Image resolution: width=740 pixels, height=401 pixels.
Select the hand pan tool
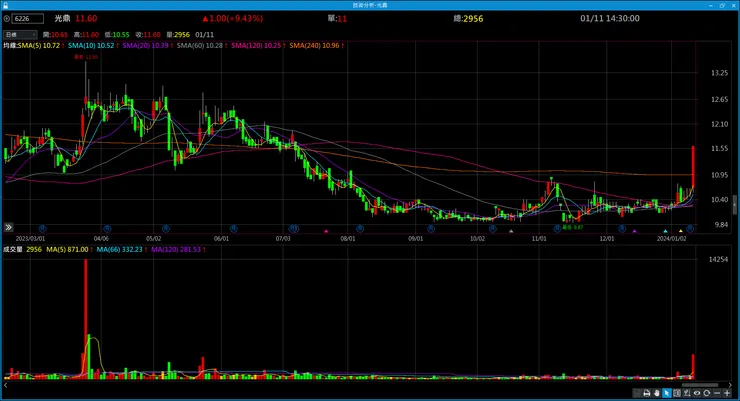coord(657,393)
